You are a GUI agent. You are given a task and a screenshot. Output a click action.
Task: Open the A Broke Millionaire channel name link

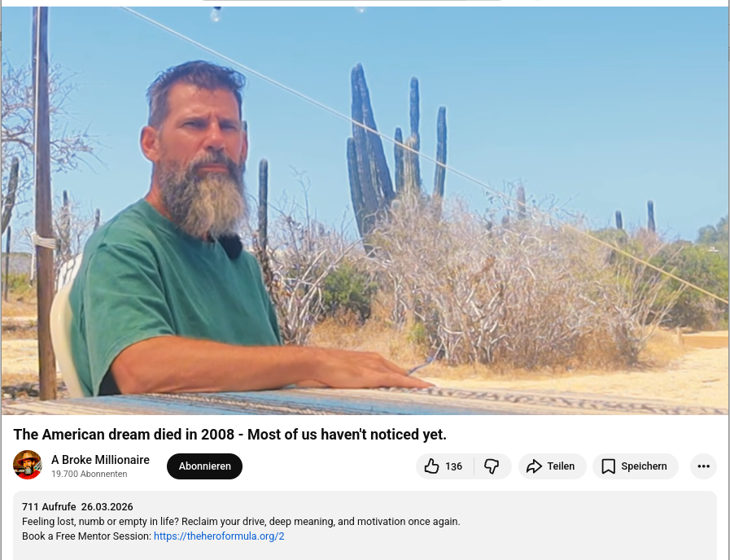[100, 460]
